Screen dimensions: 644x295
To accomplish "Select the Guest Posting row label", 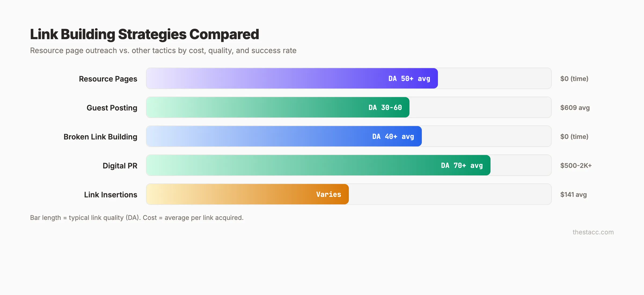I will (x=112, y=108).
